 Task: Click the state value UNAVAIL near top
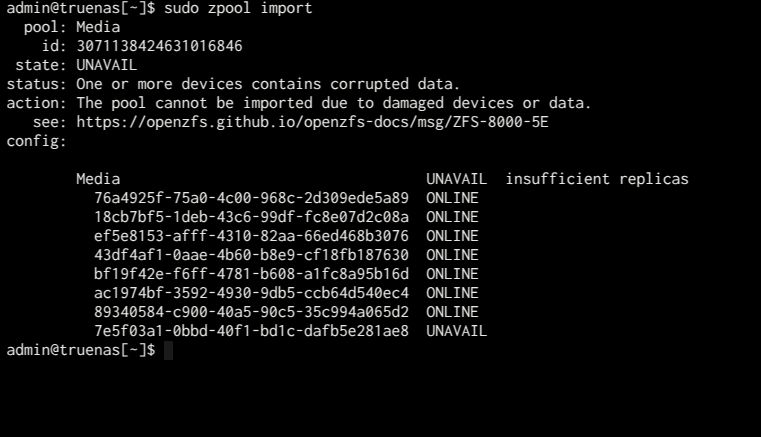coord(106,65)
